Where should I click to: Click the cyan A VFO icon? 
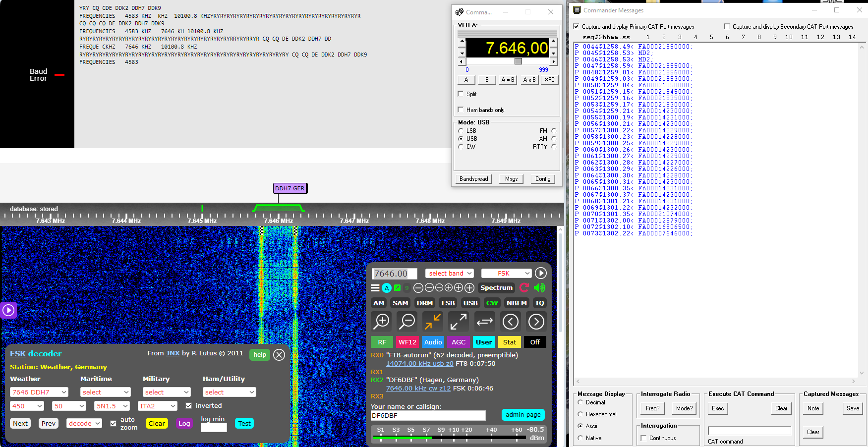(387, 288)
